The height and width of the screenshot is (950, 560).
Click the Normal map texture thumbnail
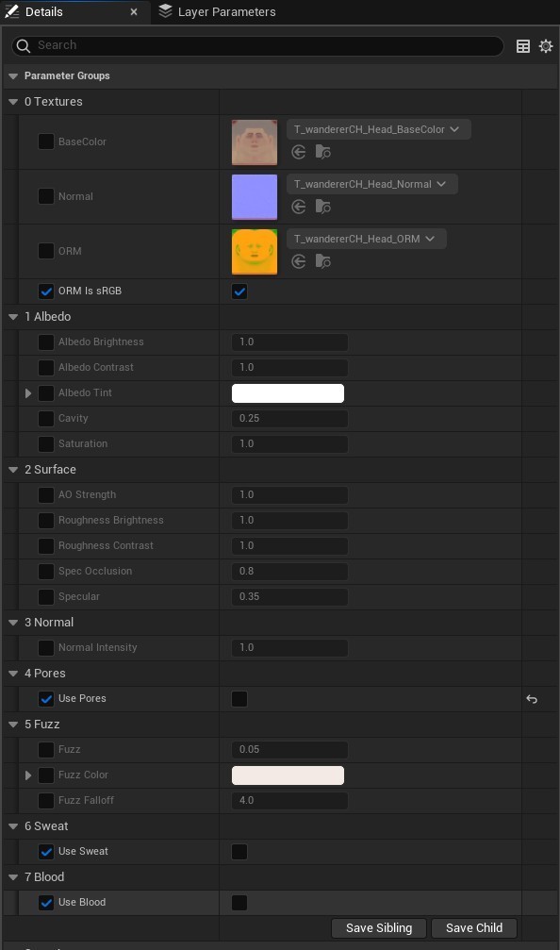tap(255, 197)
